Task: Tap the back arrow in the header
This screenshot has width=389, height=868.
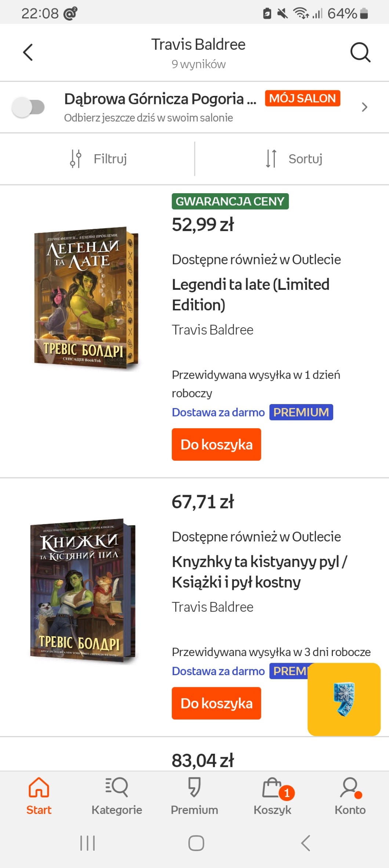Action: click(x=28, y=52)
